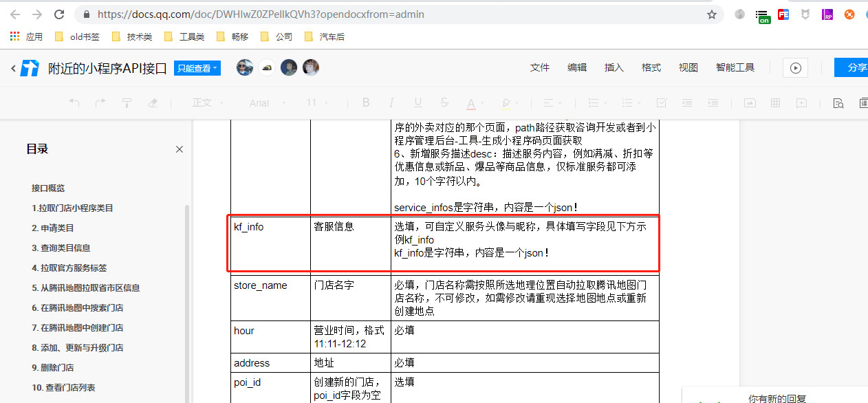
Task: Open the 正文 paragraph style dropdown
Action: (x=208, y=102)
